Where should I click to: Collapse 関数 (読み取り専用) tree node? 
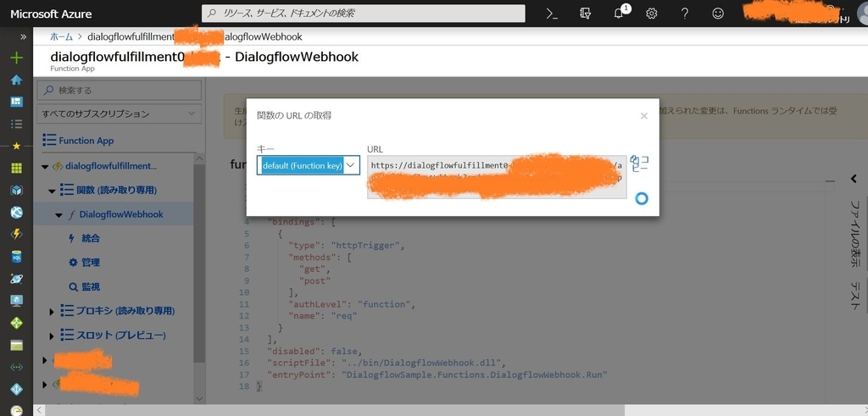pyautogui.click(x=52, y=191)
